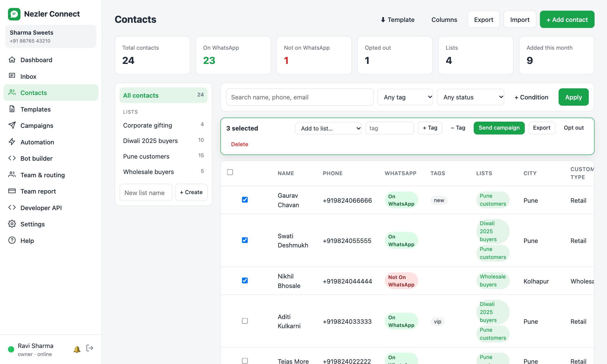Check Aditi Kulkarni's row checkbox
Image resolution: width=607 pixels, height=364 pixels.
[x=245, y=321]
